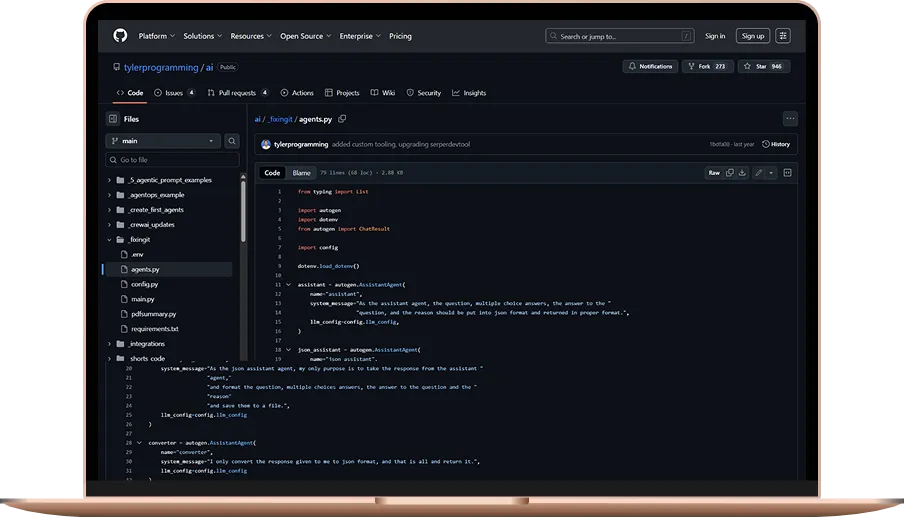Click the pencil edit file icon
The height and width of the screenshot is (517, 904).
click(x=758, y=173)
